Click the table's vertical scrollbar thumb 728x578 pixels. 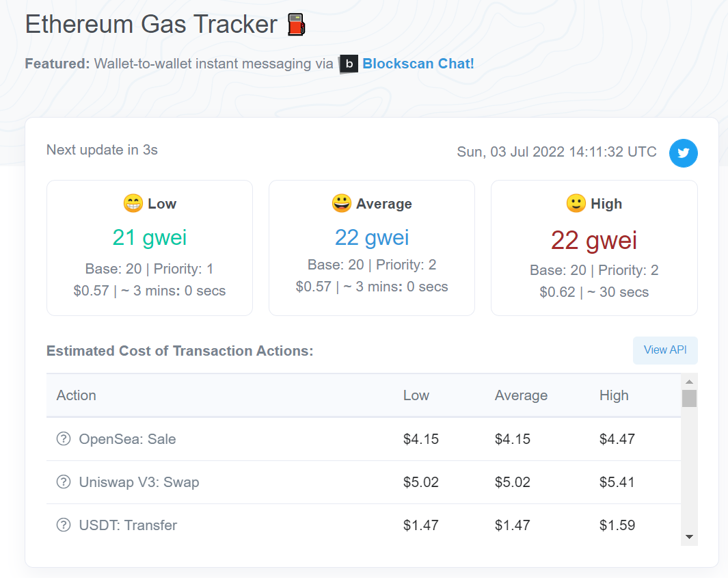pos(689,398)
